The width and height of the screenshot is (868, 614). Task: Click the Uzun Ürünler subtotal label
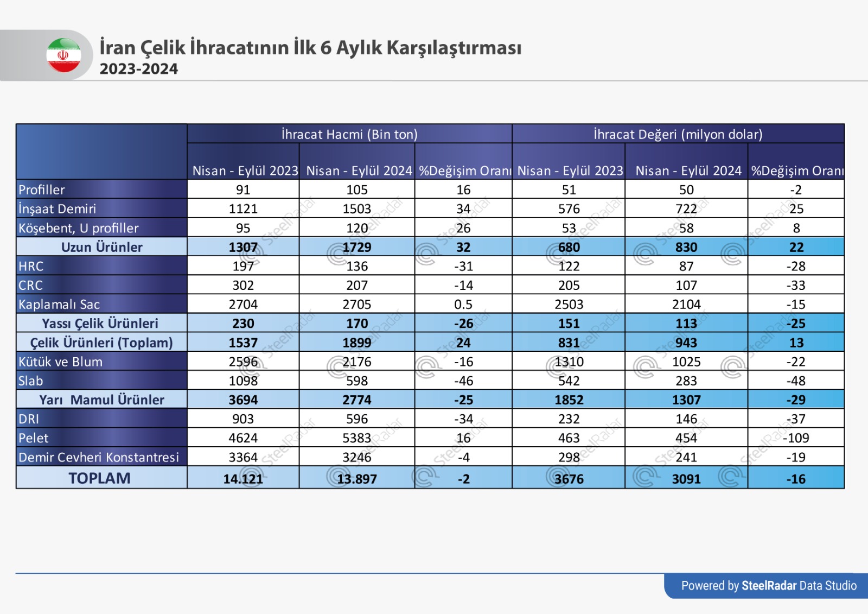(x=102, y=247)
